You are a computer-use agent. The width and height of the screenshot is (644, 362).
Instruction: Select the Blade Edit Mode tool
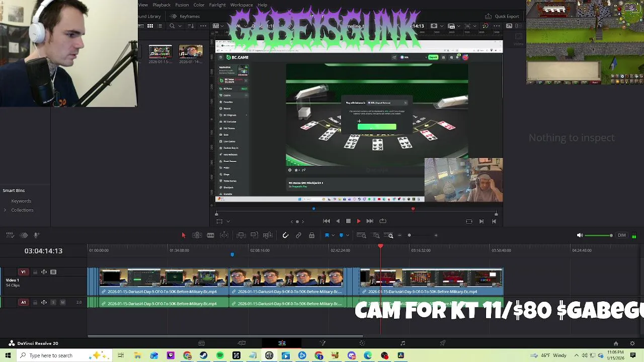click(224, 235)
